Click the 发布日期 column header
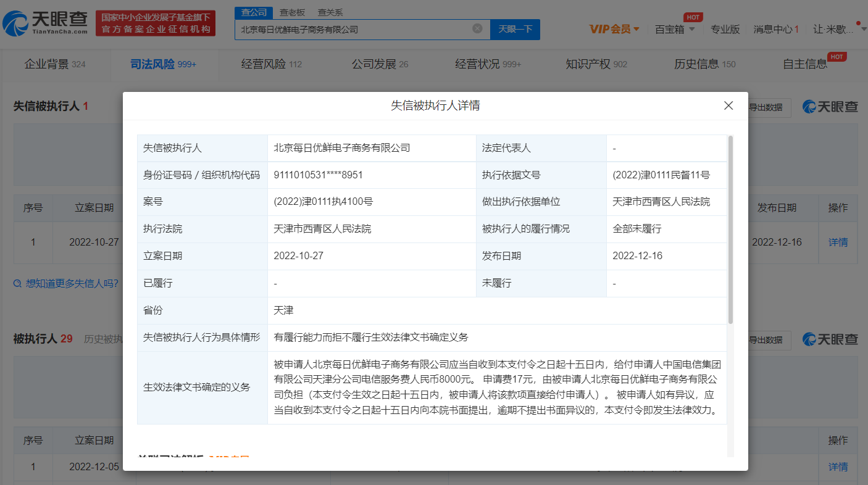 (777, 208)
